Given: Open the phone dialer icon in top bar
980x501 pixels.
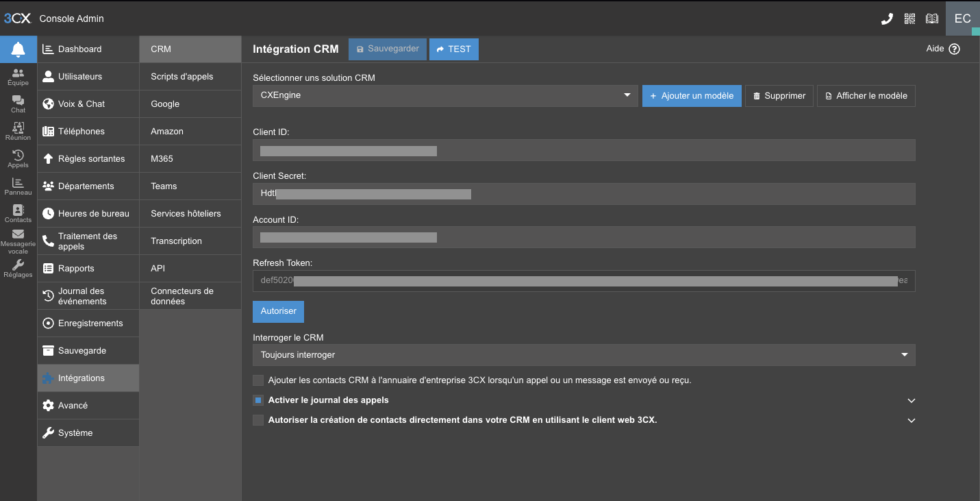Looking at the screenshot, I should coord(887,19).
